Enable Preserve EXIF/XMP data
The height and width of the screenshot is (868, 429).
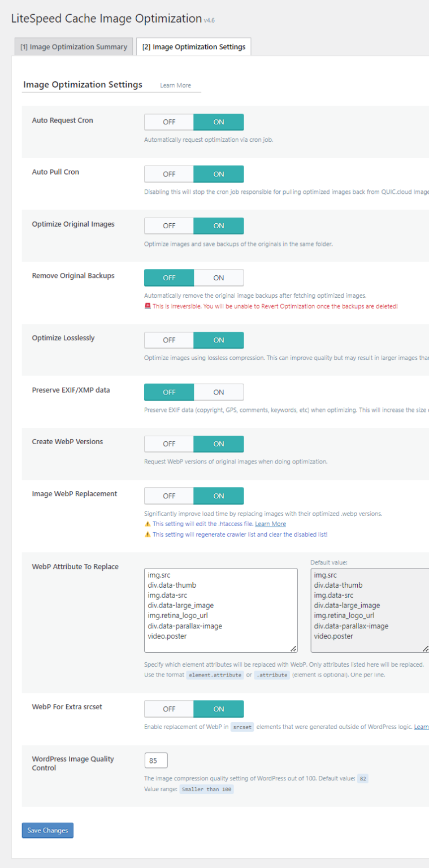tap(219, 392)
